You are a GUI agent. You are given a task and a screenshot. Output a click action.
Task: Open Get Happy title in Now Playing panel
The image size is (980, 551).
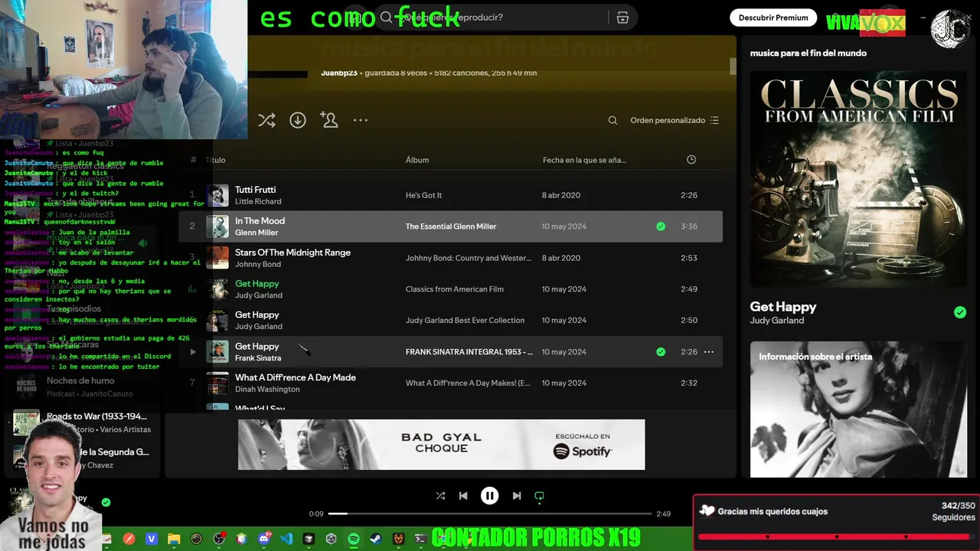click(x=783, y=307)
